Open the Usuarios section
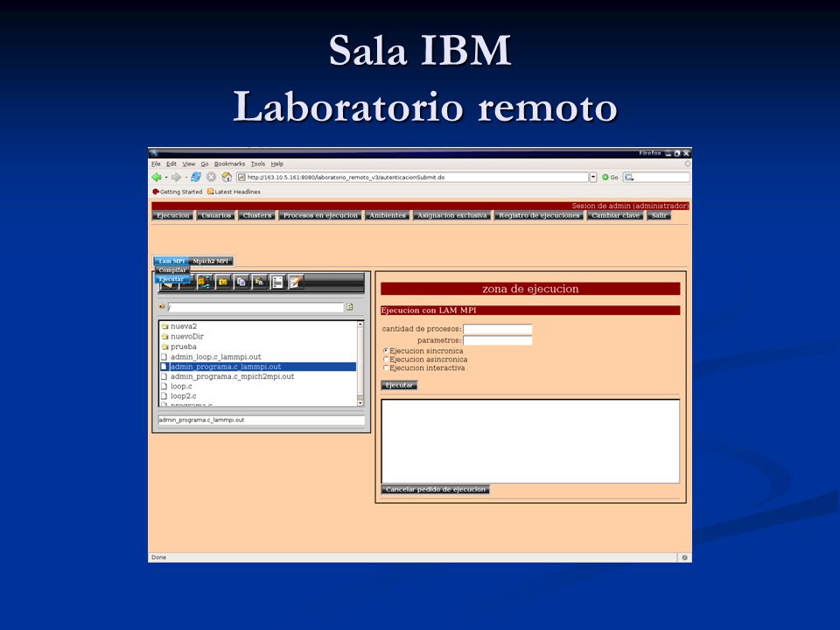The image size is (840, 630). 216,215
